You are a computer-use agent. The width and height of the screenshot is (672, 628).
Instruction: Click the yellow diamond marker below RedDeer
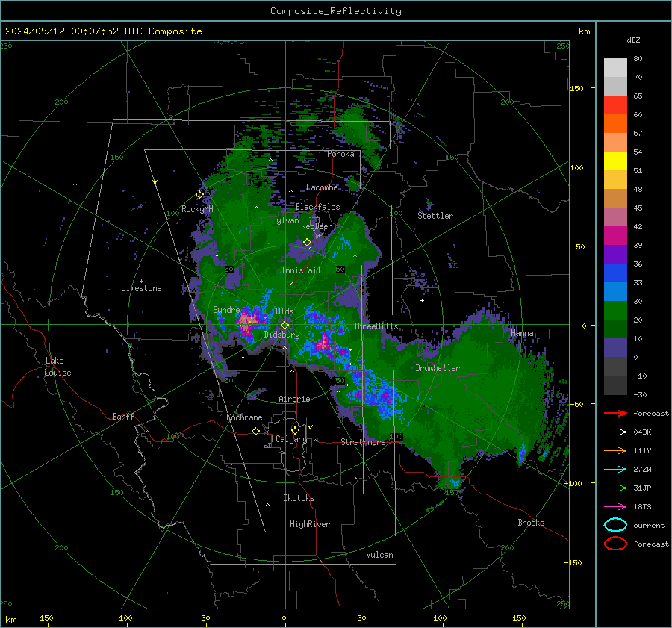(x=307, y=243)
